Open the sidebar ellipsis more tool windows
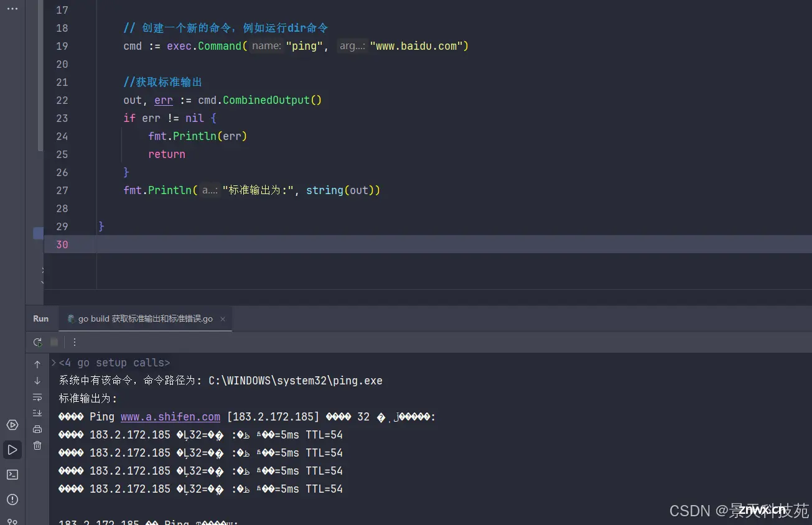The height and width of the screenshot is (525, 812). [x=12, y=9]
